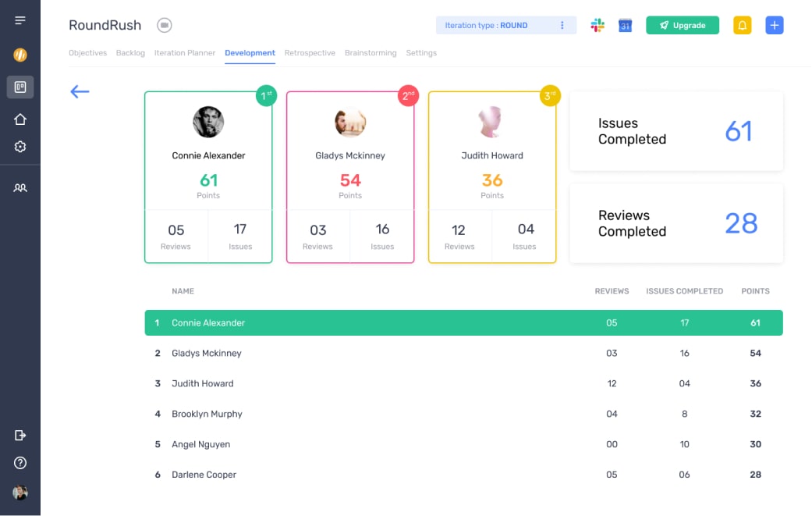Open Gladys Mckinney's second place card
The image size is (812, 516).
pos(350,177)
